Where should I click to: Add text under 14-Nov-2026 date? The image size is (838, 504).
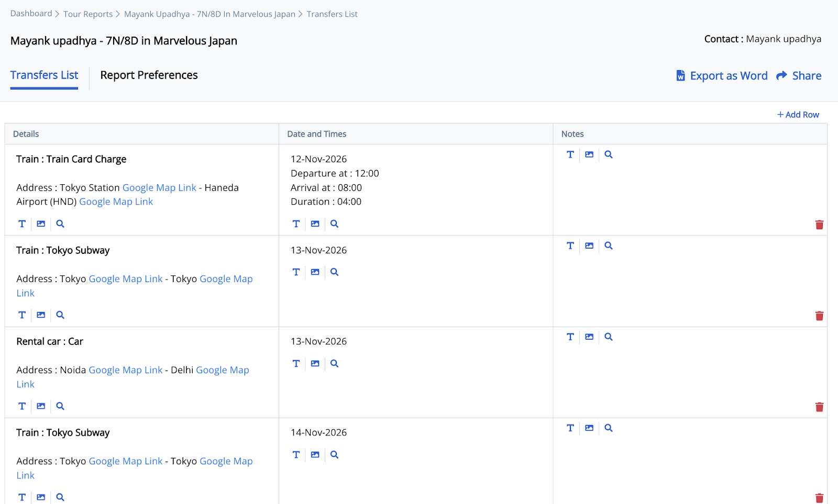pos(296,455)
